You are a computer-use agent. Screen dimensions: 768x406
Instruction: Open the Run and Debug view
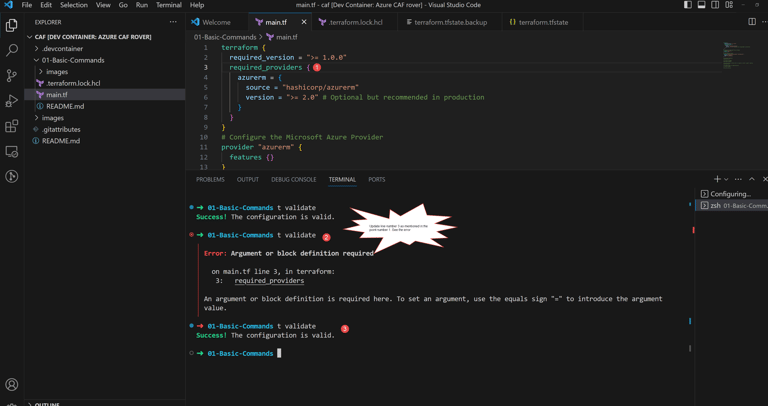click(12, 101)
